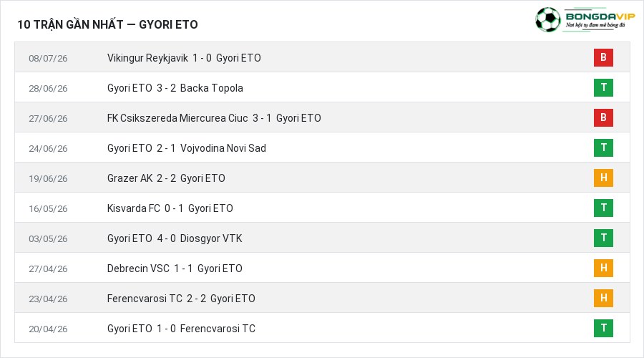
Task: Click the green T badge for 20/04/26 match
Action: 603,328
